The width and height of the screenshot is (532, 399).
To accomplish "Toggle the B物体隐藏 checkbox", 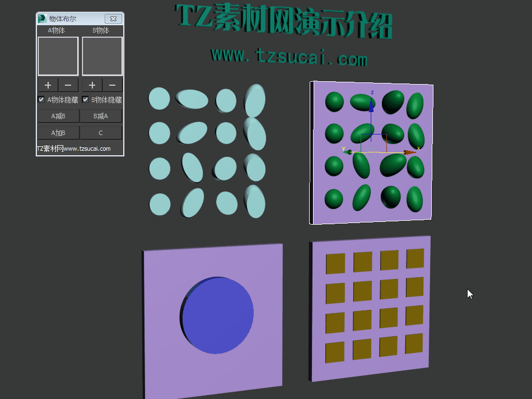I will 85,100.
